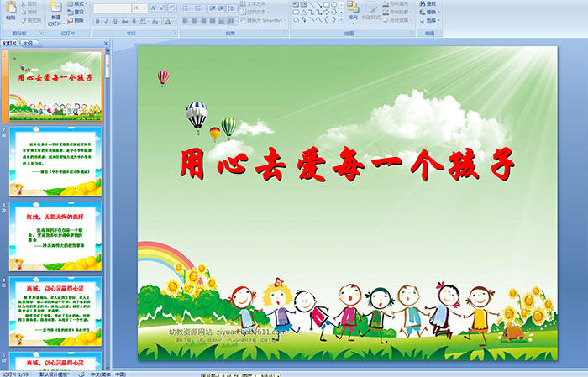Open the Replace (替换) dropdown

[x=430, y=12]
